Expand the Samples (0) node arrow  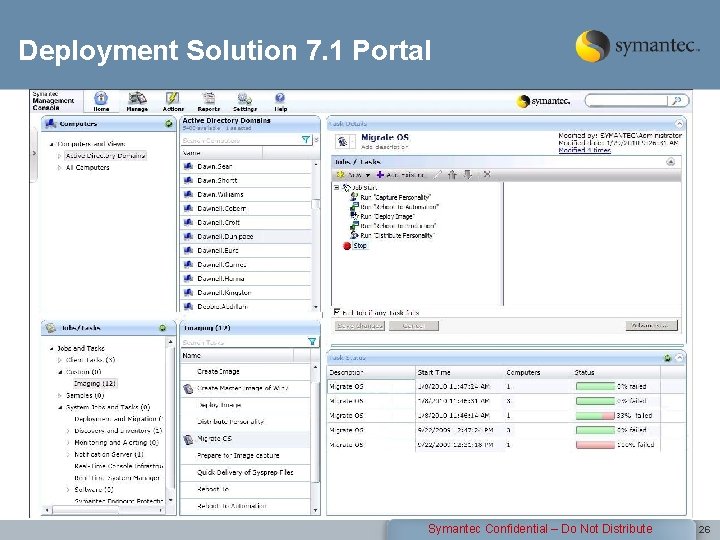[60, 395]
